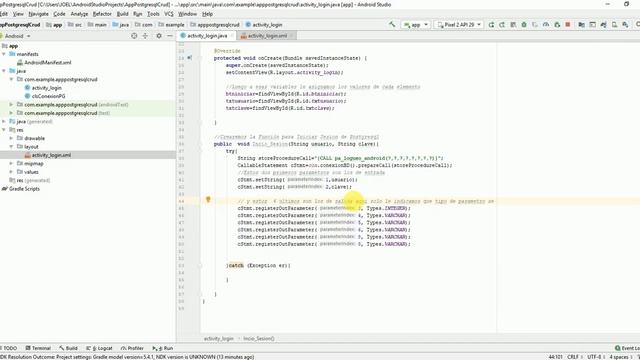Click the Apply Code Changes icon
Screen dimensions: 640x360
(x=513, y=24)
